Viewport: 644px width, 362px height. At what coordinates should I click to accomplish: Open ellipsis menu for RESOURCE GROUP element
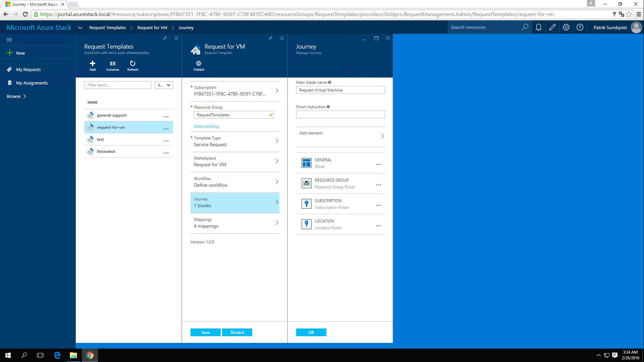click(x=379, y=185)
